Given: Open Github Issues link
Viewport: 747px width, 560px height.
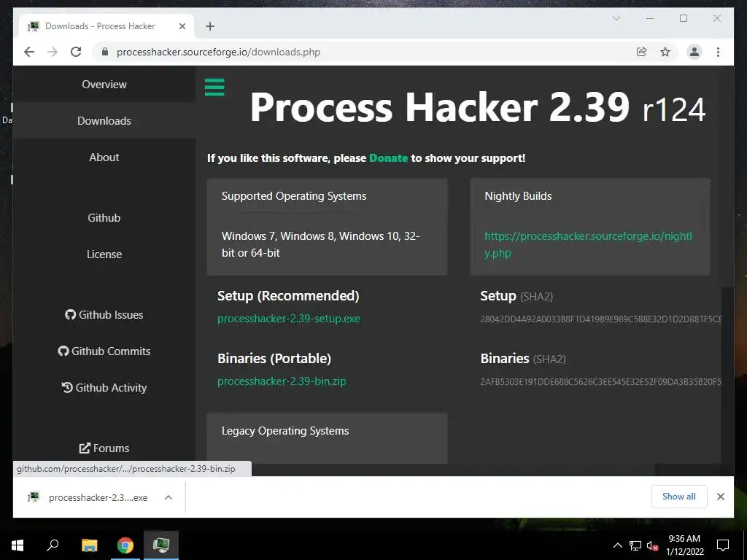Looking at the screenshot, I should pos(104,315).
